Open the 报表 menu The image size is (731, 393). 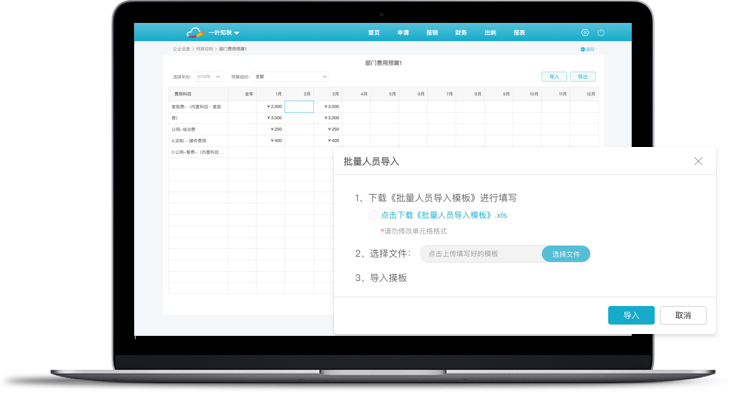[519, 33]
